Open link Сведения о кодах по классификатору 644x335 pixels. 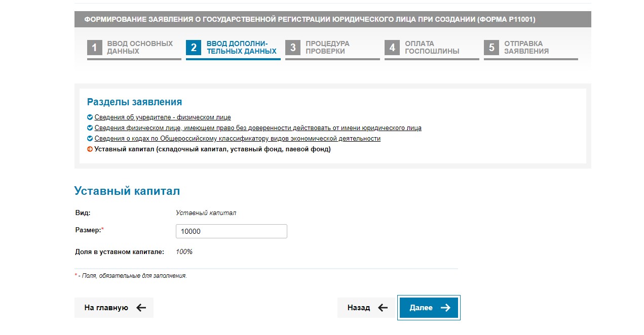tap(237, 139)
